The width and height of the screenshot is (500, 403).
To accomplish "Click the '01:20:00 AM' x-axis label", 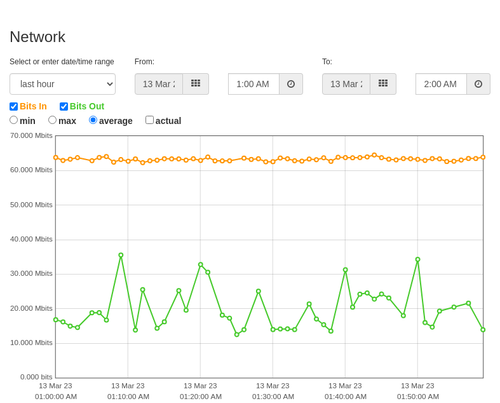I will [201, 397].
